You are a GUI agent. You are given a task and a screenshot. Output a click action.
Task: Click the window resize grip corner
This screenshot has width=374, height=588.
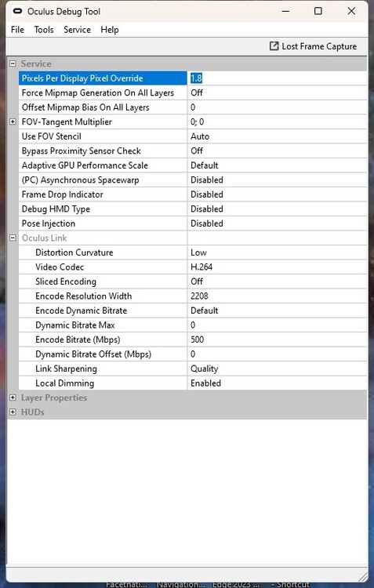pos(363,576)
